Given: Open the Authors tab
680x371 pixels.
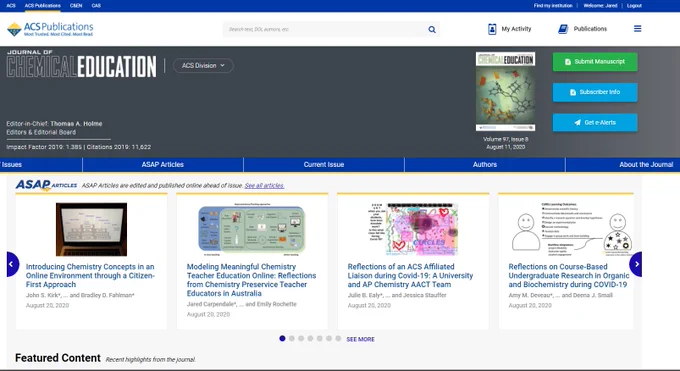Looking at the screenshot, I should pos(485,164).
